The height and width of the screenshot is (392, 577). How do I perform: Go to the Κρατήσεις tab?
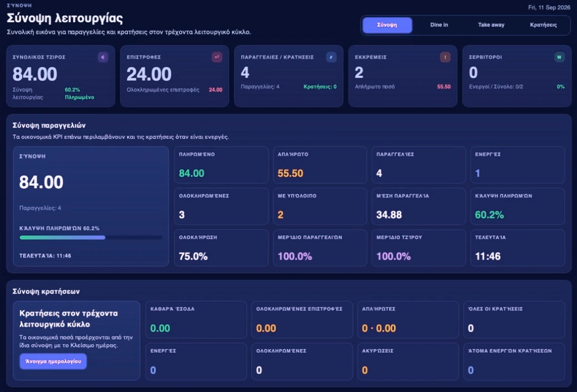[543, 25]
